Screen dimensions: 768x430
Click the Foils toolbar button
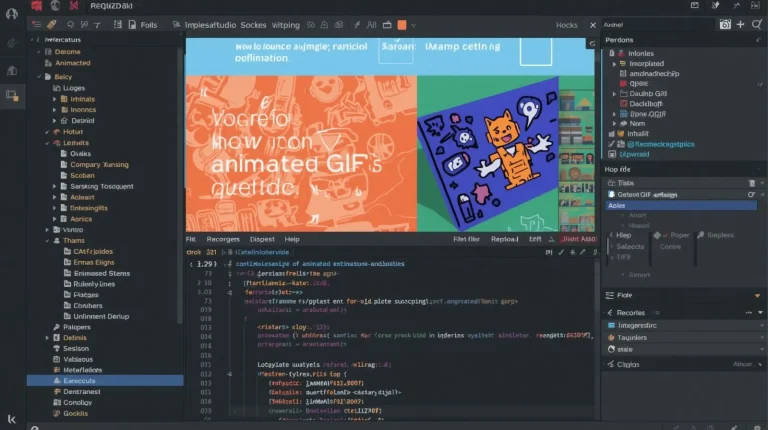(x=149, y=25)
